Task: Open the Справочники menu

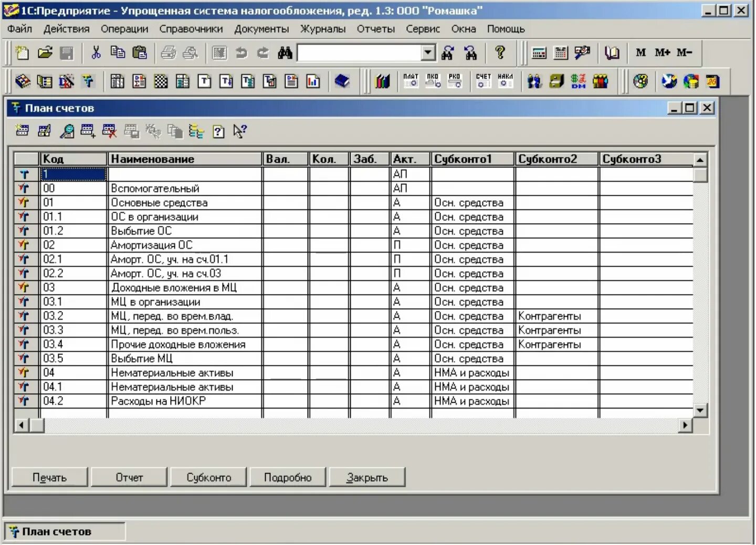Action: click(191, 29)
